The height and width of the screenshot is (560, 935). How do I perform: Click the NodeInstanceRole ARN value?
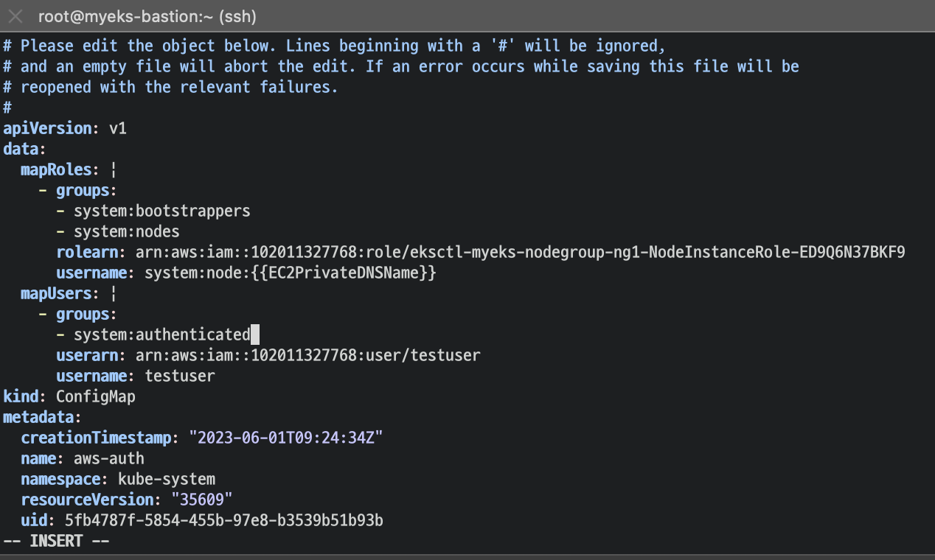(x=521, y=252)
